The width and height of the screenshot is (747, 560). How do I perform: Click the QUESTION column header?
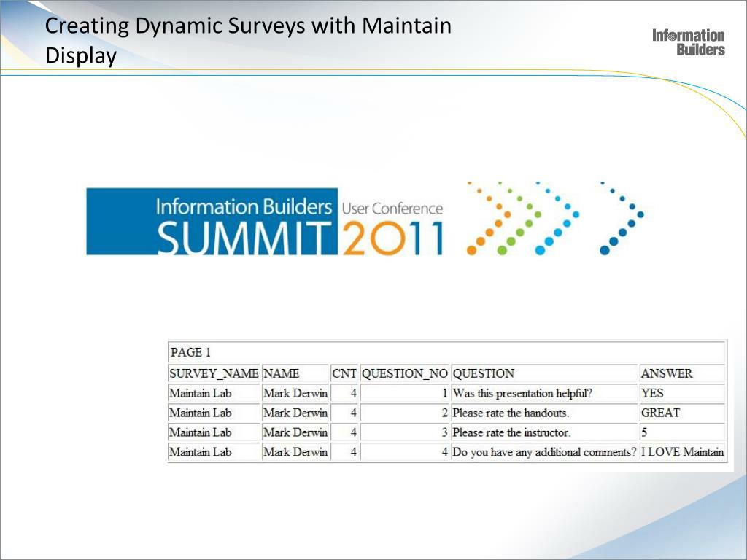[x=544, y=373]
